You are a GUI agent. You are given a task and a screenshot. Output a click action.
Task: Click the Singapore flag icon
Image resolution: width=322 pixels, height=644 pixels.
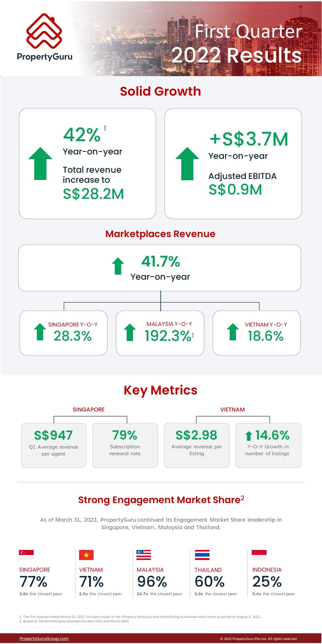26,555
